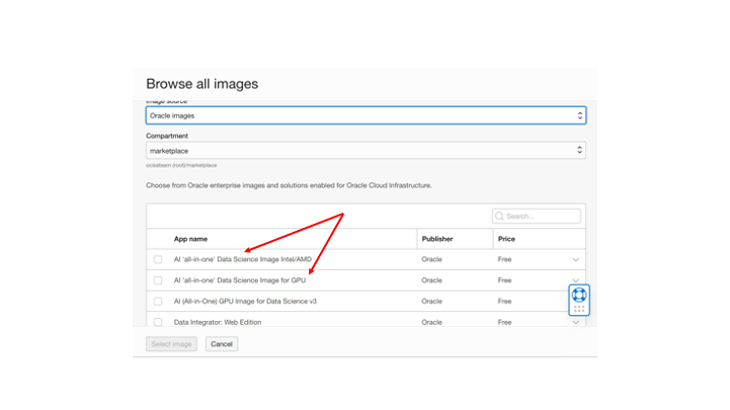Click Oracle publisher in Data Integrator row
The width and height of the screenshot is (730, 410).
point(432,322)
